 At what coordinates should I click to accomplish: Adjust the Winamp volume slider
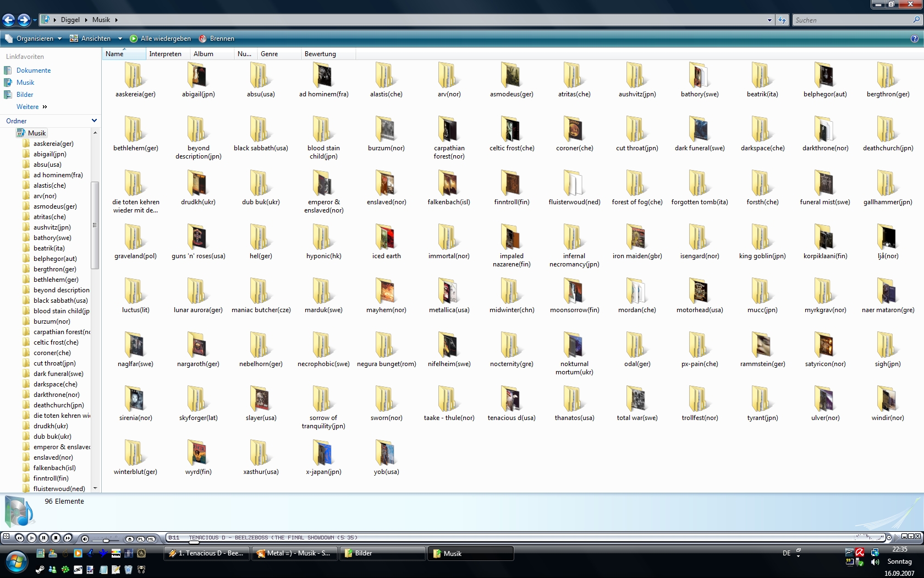(106, 540)
